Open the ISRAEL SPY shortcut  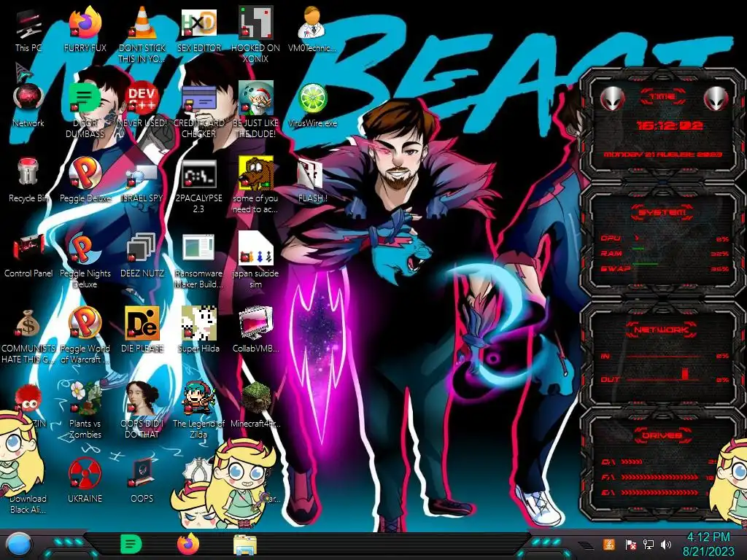142,181
